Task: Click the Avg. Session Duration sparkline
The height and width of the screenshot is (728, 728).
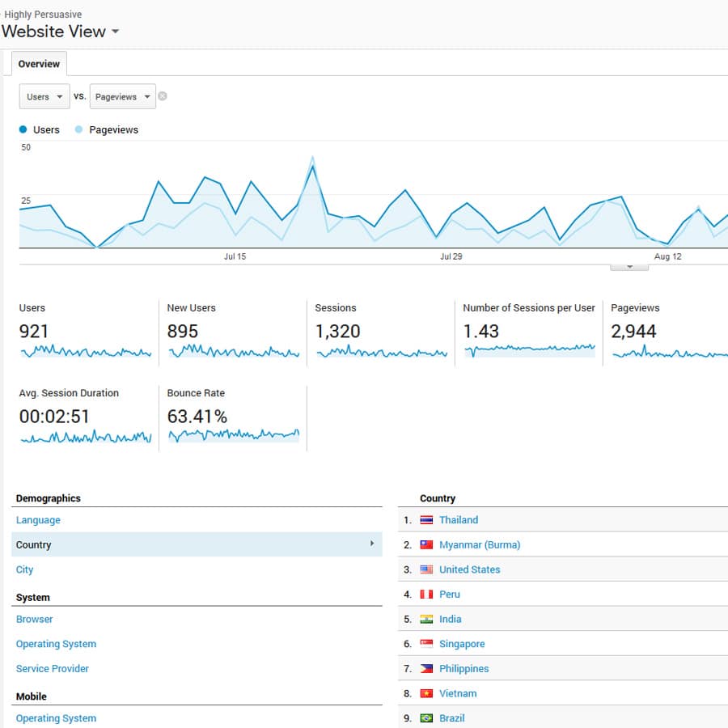Action: coord(86,437)
